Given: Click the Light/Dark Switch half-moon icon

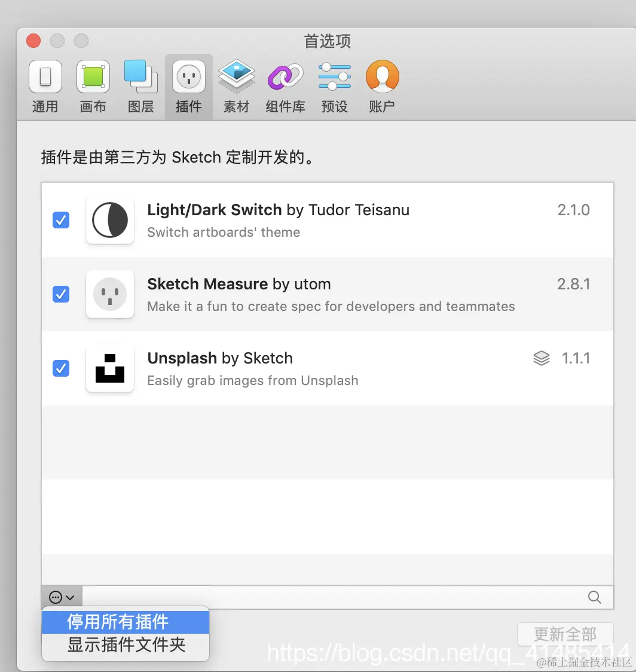Looking at the screenshot, I should 110,220.
